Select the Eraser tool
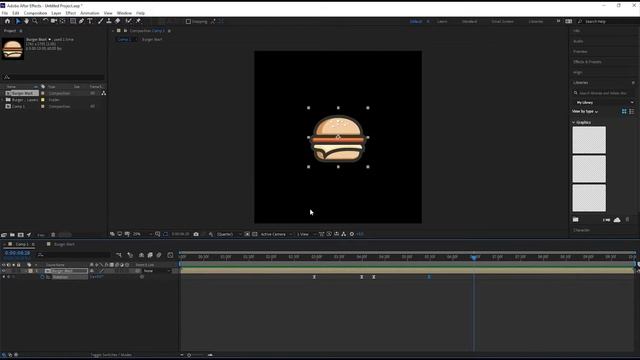Screen dimensions: 640x360 click(118, 21)
